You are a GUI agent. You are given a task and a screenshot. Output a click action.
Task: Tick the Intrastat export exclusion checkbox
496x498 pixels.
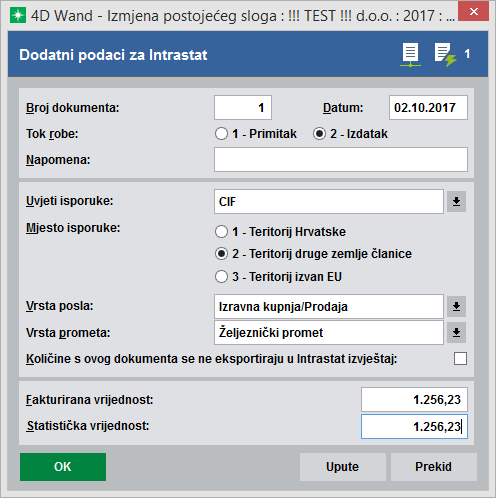tap(460, 359)
